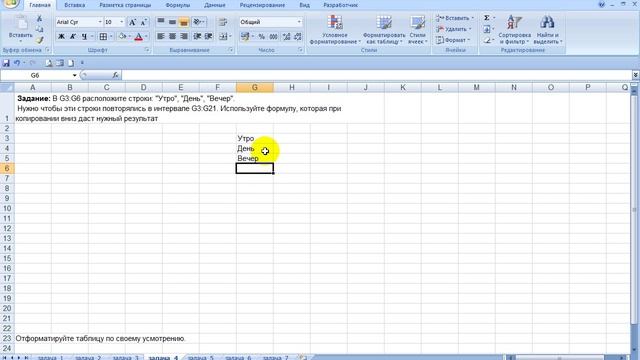The width and height of the screenshot is (640, 360).
Task: Toggle underline formatting (Ч)
Action: click(x=84, y=37)
